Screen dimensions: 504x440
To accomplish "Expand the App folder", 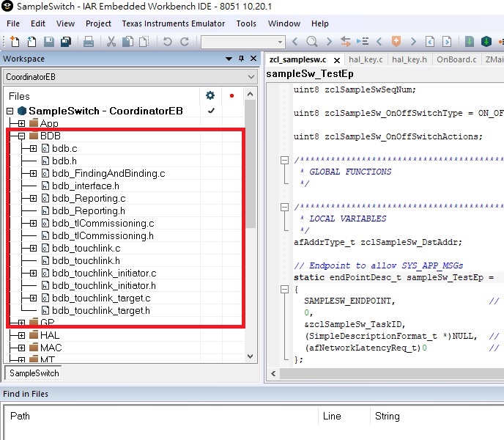I will 21,124.
